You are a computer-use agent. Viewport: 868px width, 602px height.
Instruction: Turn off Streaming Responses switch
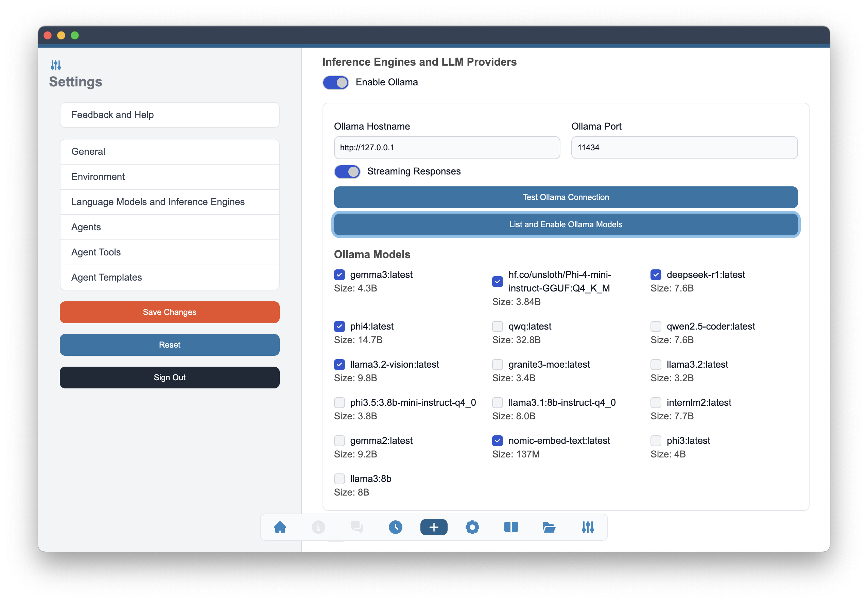click(347, 172)
